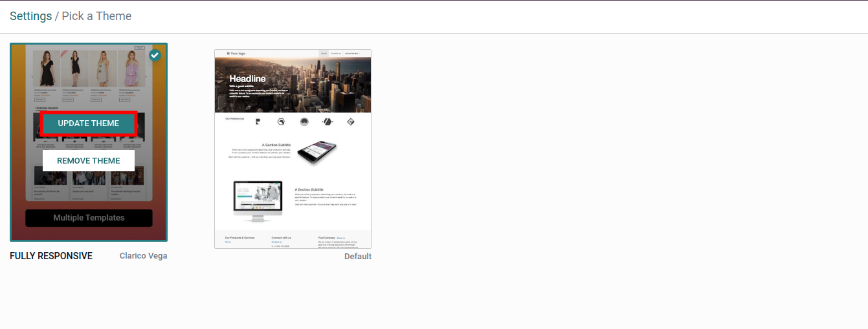Click the Default theme name label
868x329 pixels.
point(357,257)
